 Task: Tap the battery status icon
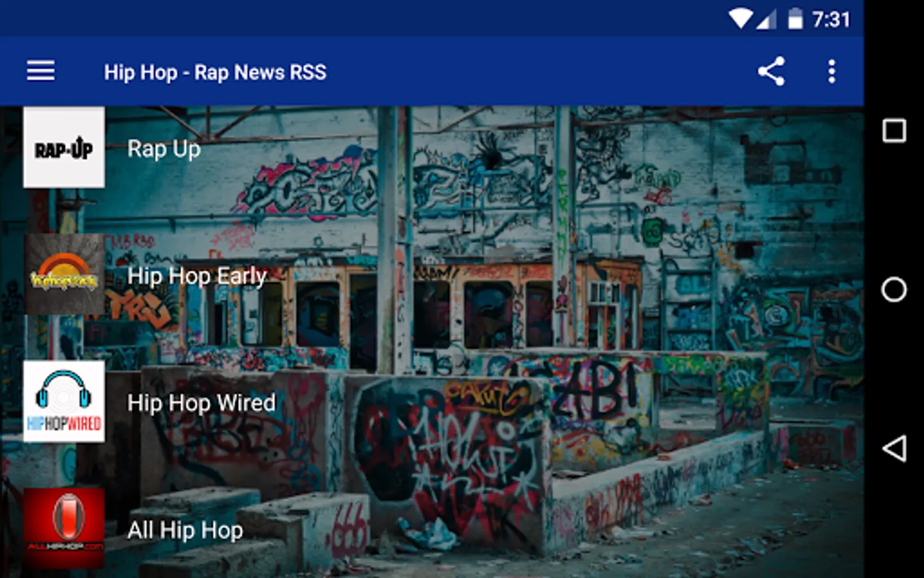795,19
